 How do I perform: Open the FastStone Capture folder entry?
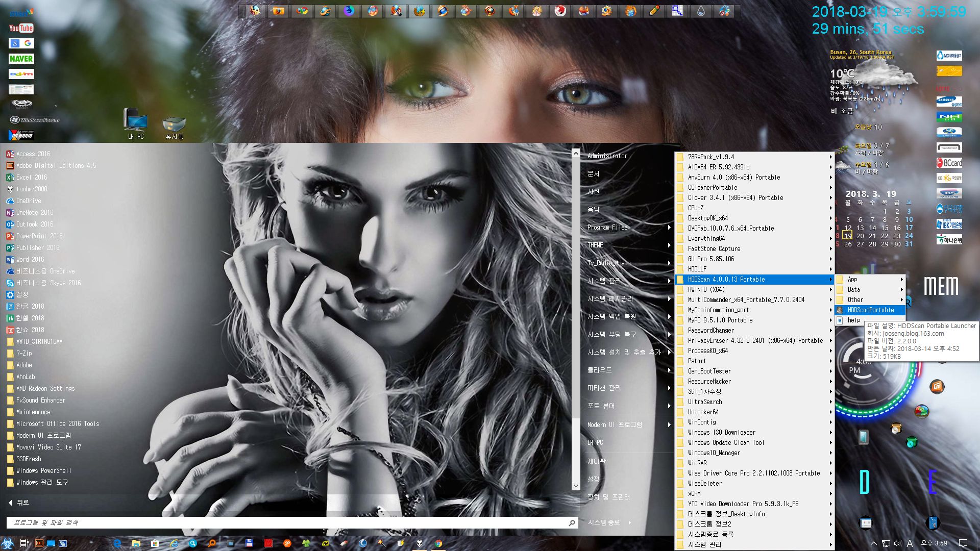[754, 248]
